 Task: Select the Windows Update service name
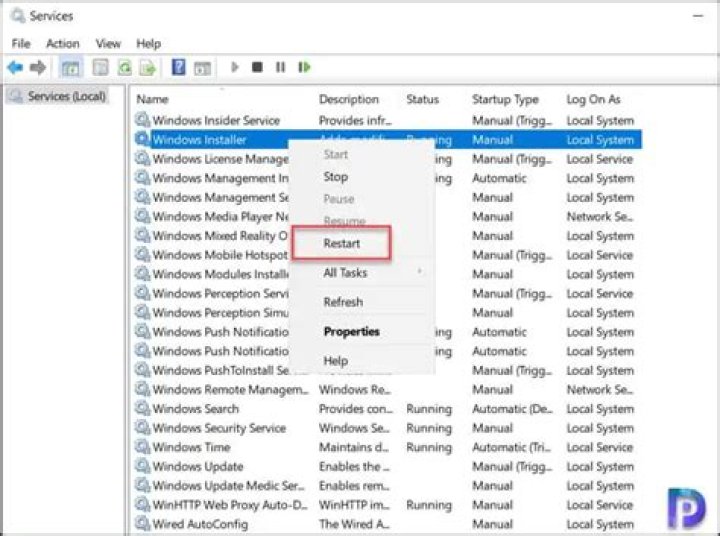(198, 466)
